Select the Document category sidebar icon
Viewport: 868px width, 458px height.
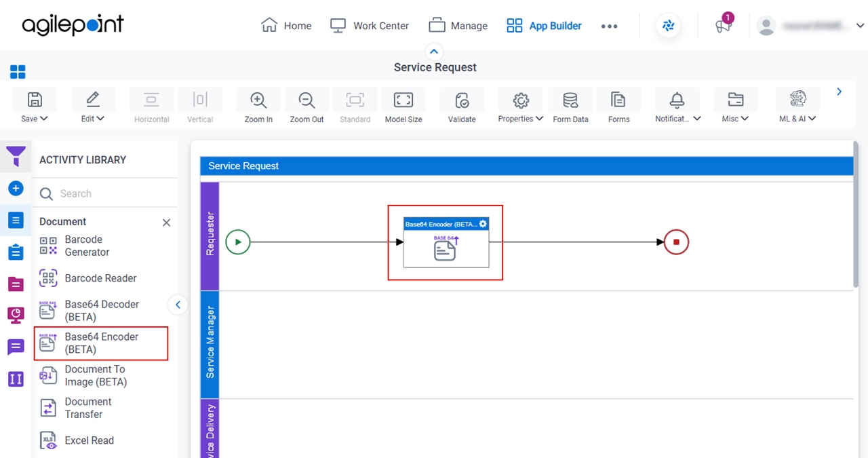(16, 220)
